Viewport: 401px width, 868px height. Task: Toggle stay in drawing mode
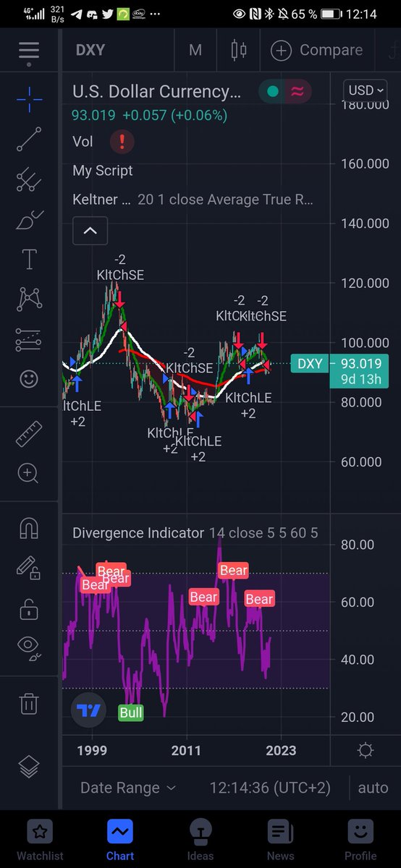click(29, 569)
